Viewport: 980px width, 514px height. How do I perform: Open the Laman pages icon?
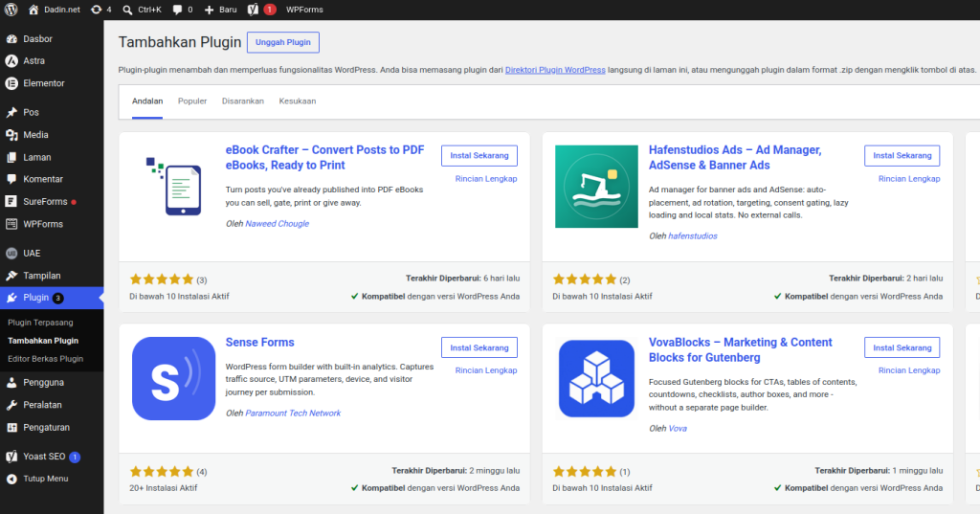coord(11,157)
